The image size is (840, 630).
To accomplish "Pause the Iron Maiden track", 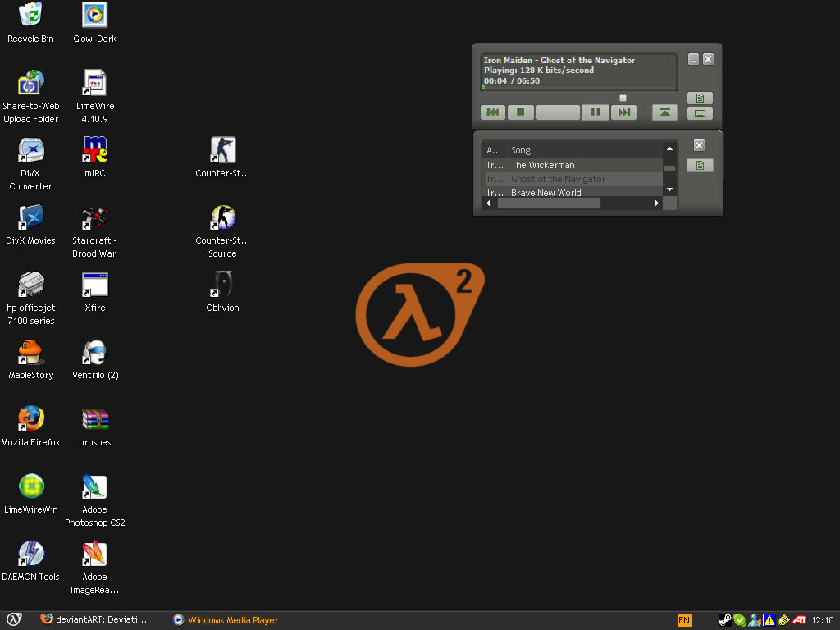I will click(x=596, y=112).
